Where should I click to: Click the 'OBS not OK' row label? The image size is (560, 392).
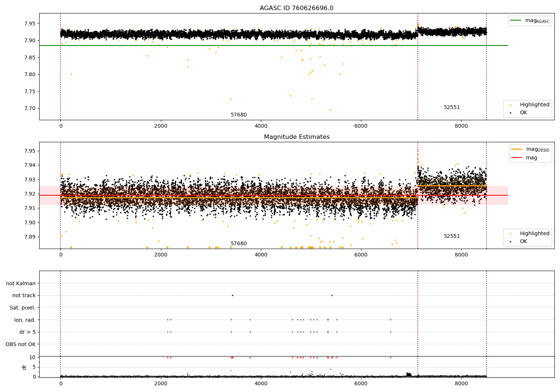click(21, 344)
